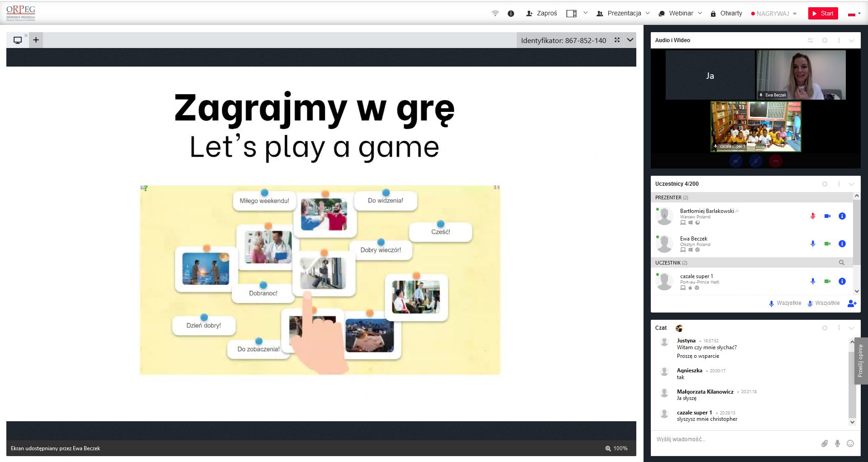Click the Wi-Fi connection status icon
The image size is (868, 462).
pyautogui.click(x=495, y=14)
